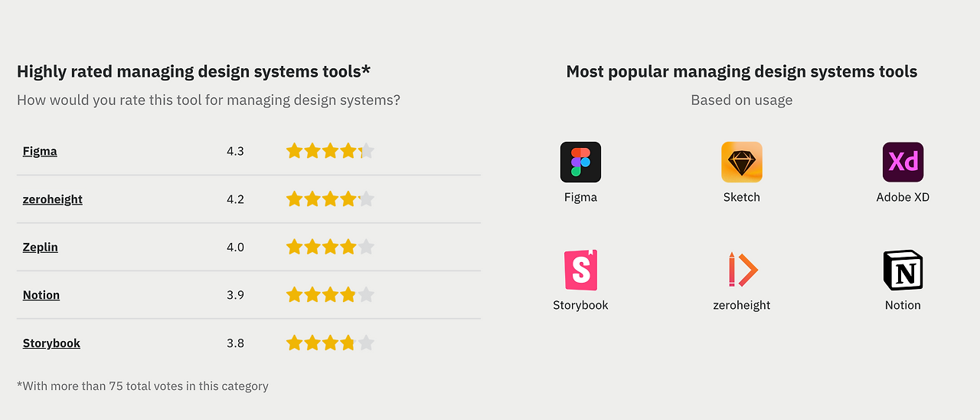
Task: Click the star rating for Figma
Action: tap(330, 151)
